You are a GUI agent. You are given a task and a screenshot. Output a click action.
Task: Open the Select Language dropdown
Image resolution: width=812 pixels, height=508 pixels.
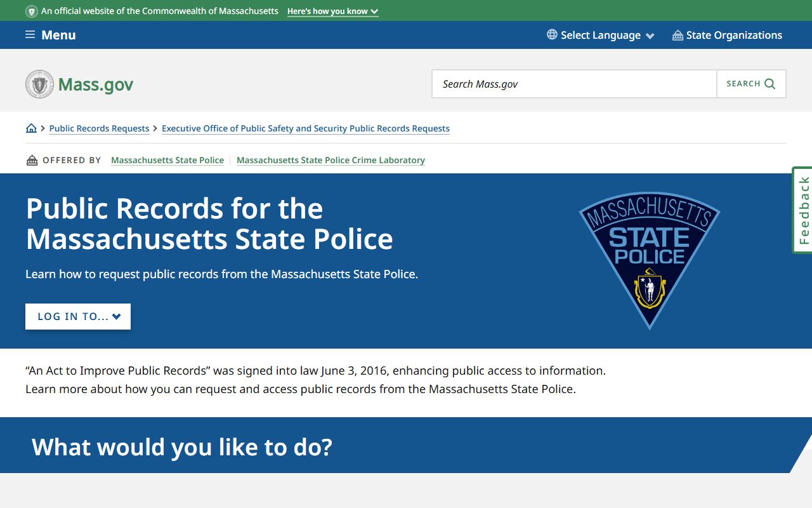[x=600, y=35]
